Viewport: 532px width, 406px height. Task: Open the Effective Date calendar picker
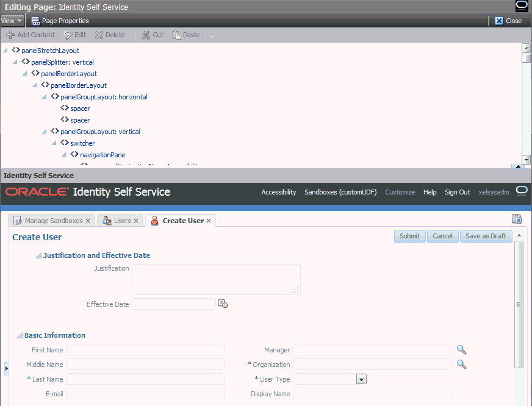(223, 304)
